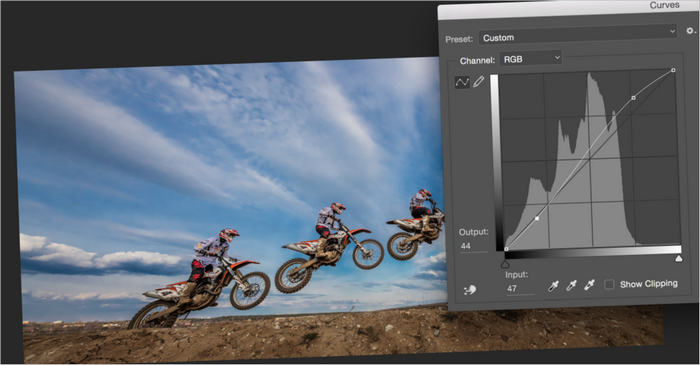Select the lower-left curve control point
The height and width of the screenshot is (365, 700).
(537, 218)
